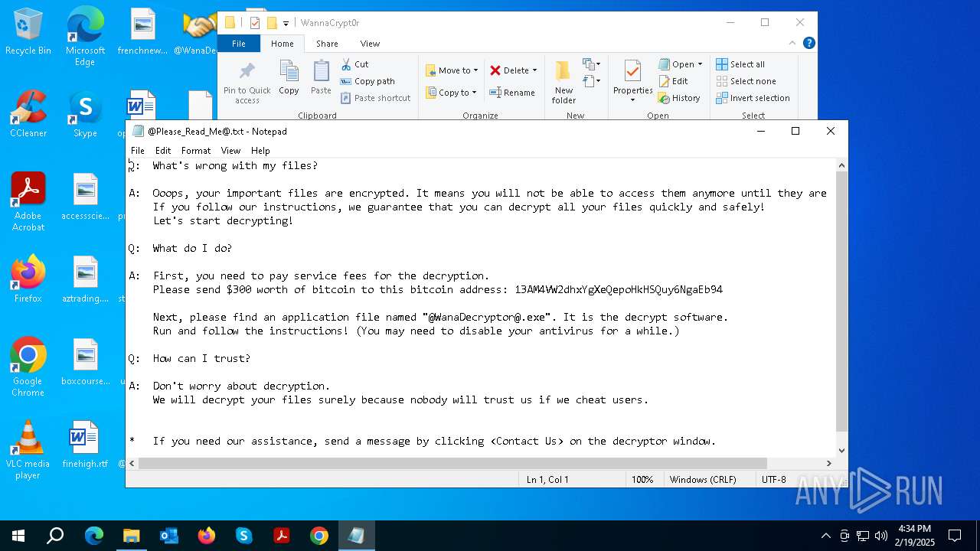Viewport: 980px width, 551px height.
Task: Select accesssscie desktop image file
Action: (x=85, y=197)
